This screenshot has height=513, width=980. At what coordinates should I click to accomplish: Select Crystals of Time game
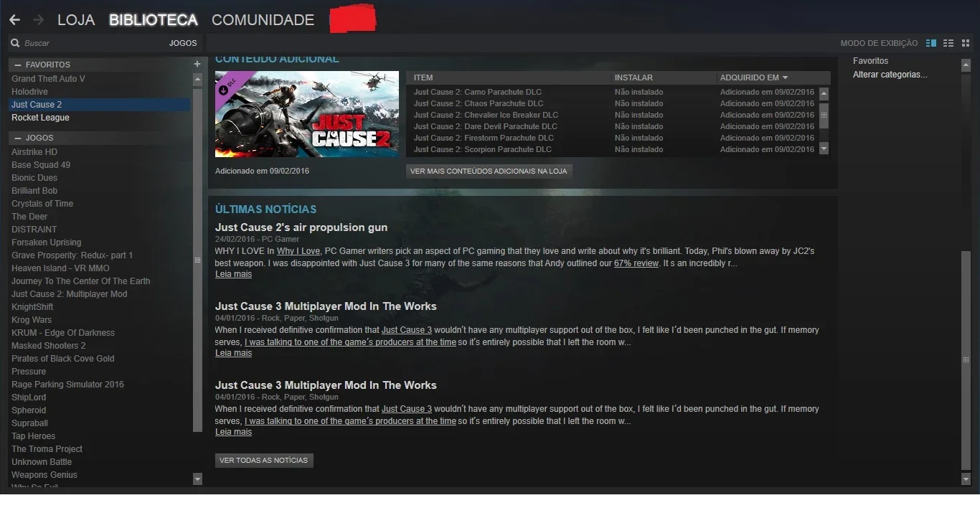pos(42,204)
